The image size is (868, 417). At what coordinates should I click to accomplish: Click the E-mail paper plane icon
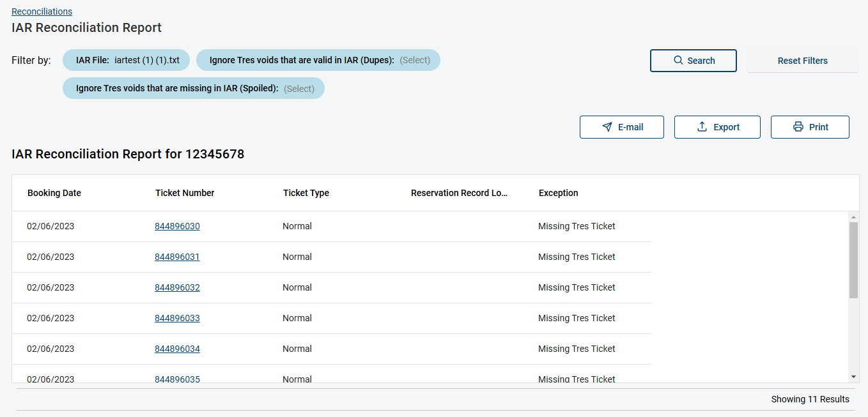pyautogui.click(x=607, y=127)
